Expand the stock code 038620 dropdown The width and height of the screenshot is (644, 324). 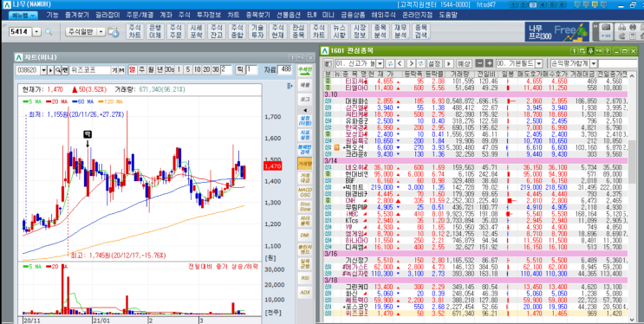click(43, 70)
